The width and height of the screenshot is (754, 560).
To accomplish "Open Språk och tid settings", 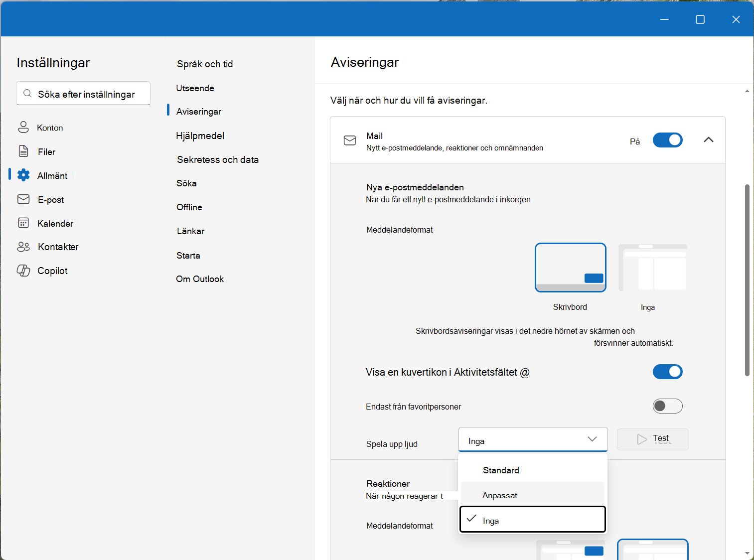I will [x=205, y=64].
